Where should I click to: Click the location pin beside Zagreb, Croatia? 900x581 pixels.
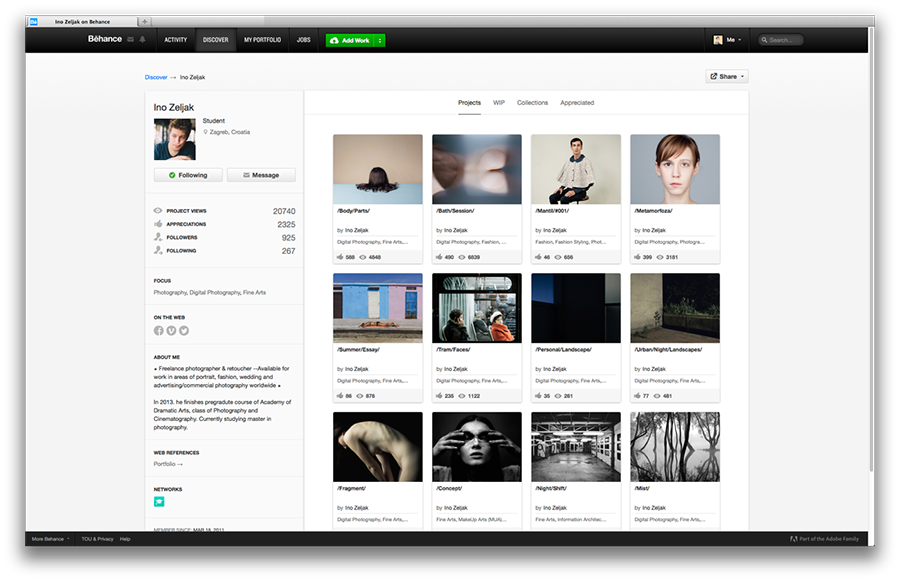pos(205,132)
